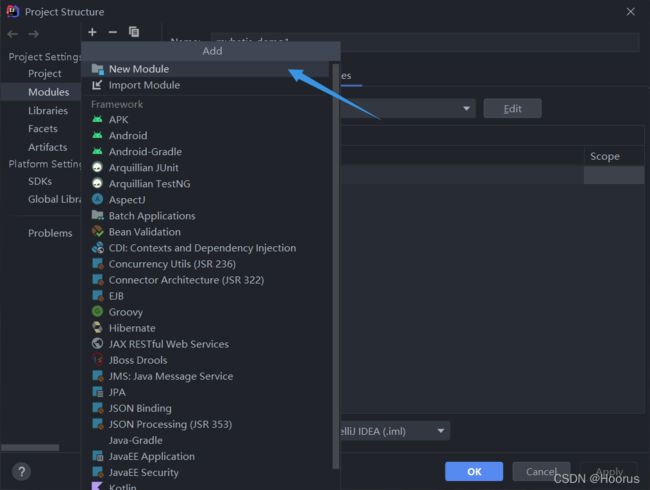Viewport: 650px width, 490px height.
Task: Click the EJB icon
Action: 97,296
